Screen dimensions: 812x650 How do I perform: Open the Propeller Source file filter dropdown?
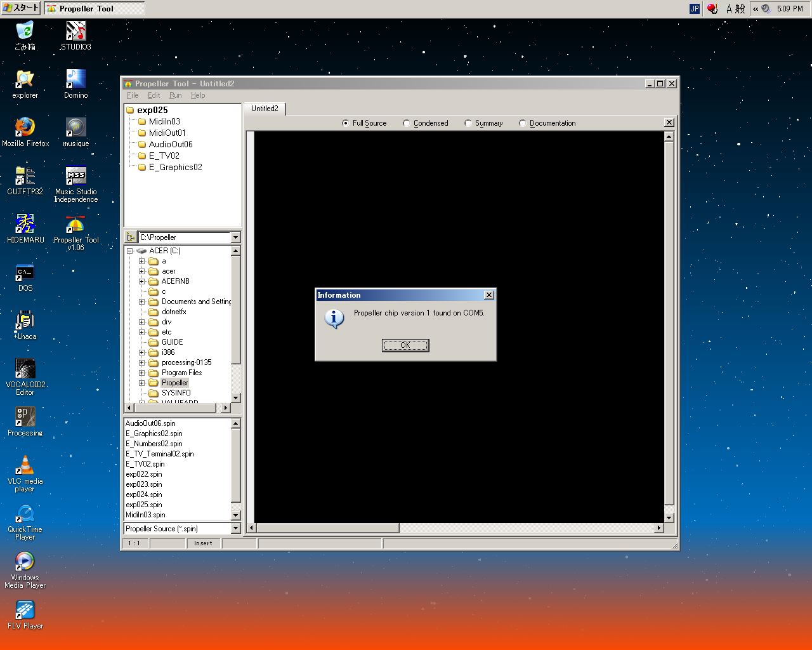pyautogui.click(x=235, y=529)
